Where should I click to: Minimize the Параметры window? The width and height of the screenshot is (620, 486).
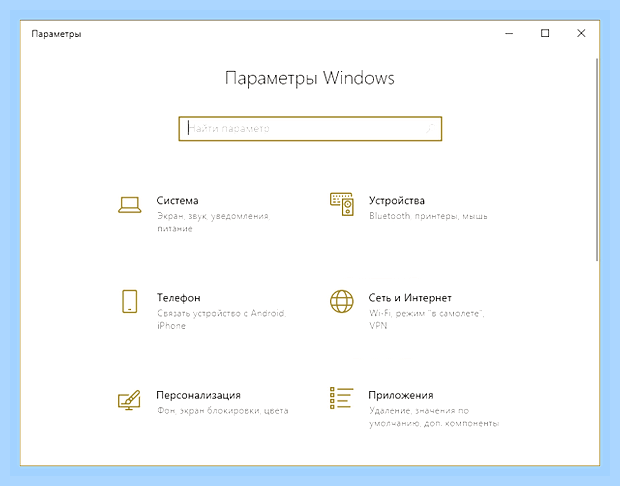[509, 34]
